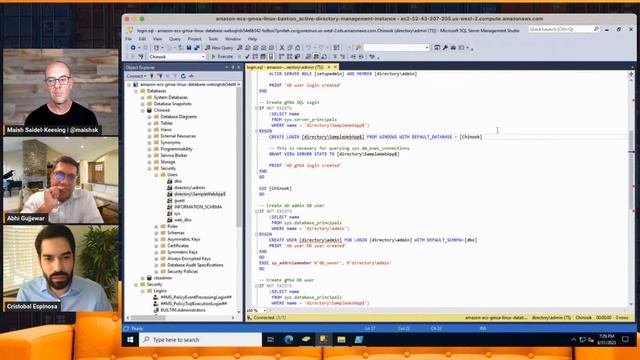
Task: Click the Cut scissors icon in toolbar
Action: click(x=282, y=48)
